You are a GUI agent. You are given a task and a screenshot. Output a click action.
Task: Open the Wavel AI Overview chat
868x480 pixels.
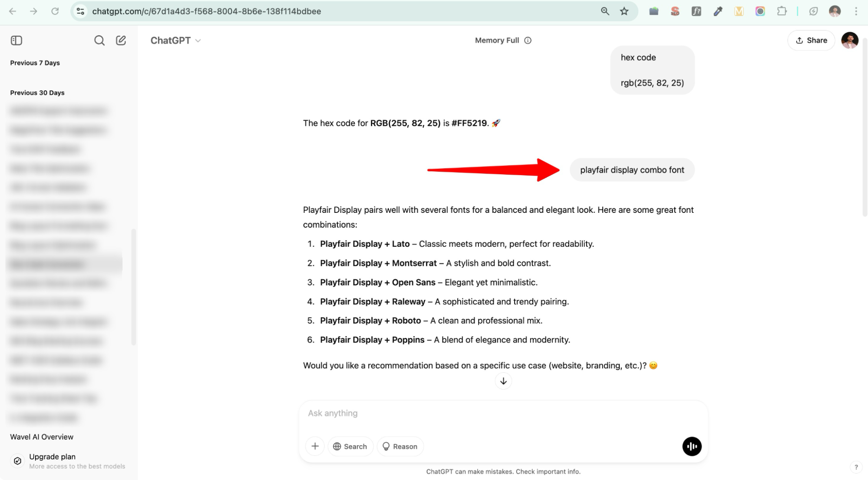click(x=42, y=437)
